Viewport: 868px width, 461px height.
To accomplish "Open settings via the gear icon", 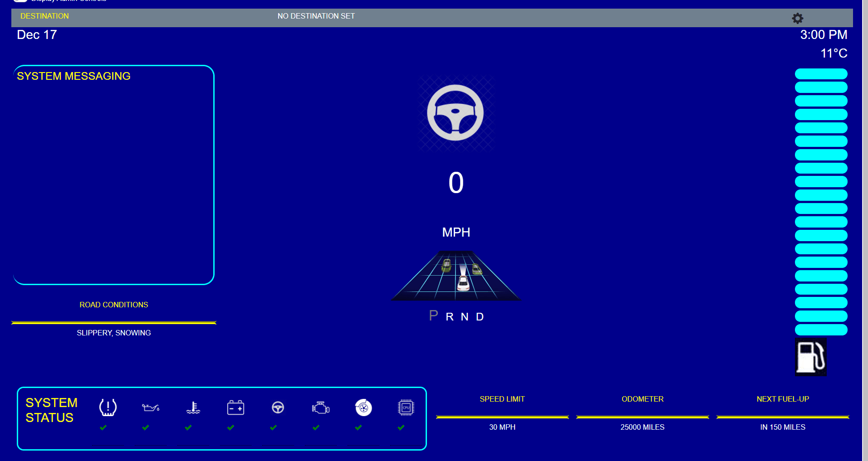I will pyautogui.click(x=797, y=18).
